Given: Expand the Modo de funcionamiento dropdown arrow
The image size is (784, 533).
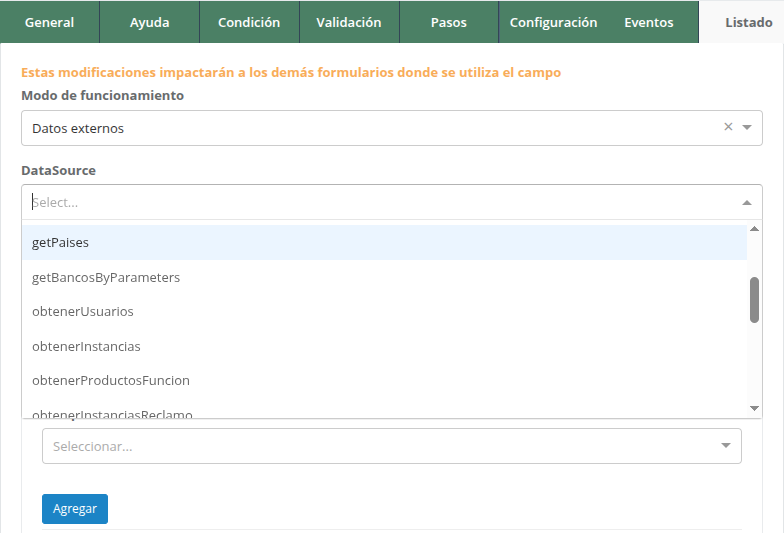Looking at the screenshot, I should coord(747,128).
